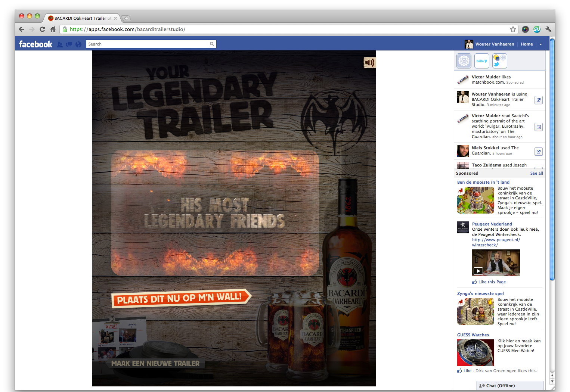Image resolution: width=570 pixels, height=392 pixels.
Task: Open the wrench settings menu
Action: tap(548, 29)
